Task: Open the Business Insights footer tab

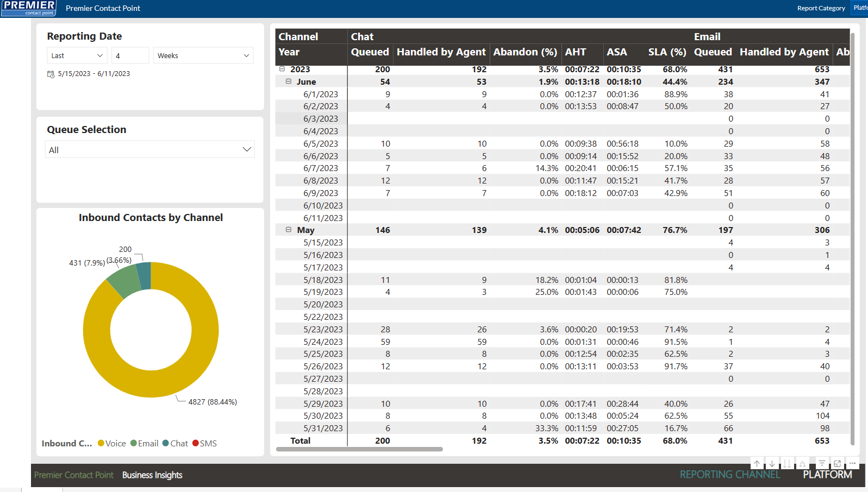Action: click(152, 475)
